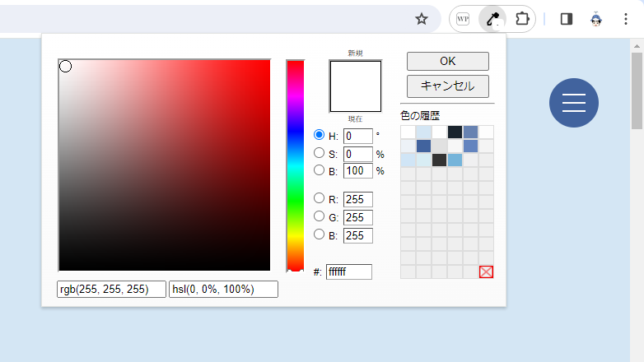Open the round blue hamburger menu button
644x362 pixels.
point(574,103)
